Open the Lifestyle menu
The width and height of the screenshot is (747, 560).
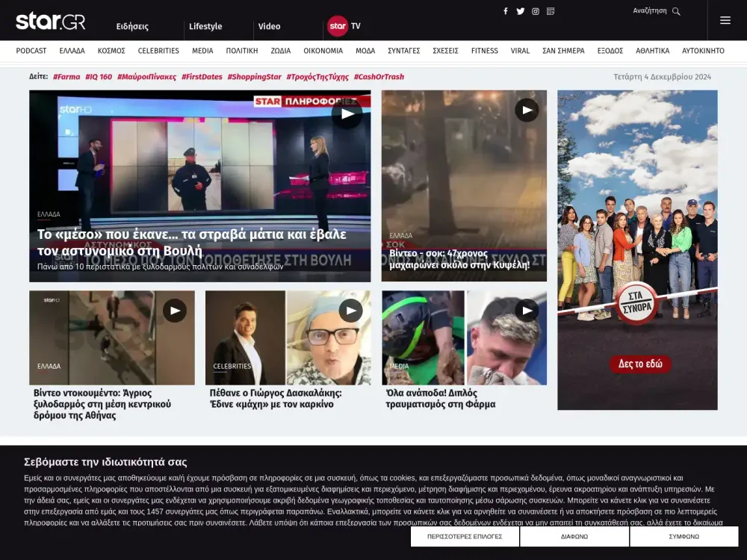(205, 27)
